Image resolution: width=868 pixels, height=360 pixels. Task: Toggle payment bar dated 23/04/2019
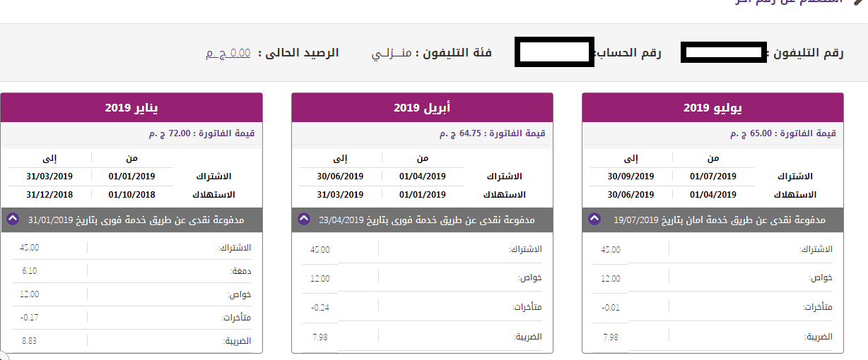click(x=422, y=220)
